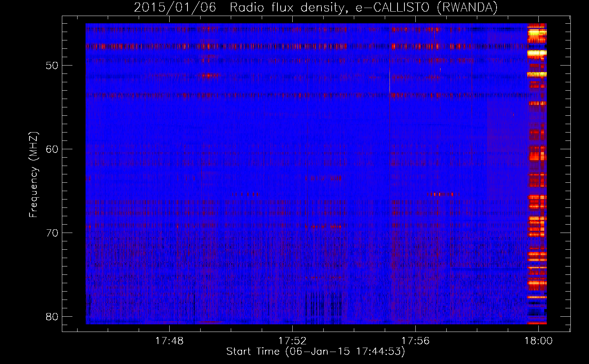Click the 'Start Time (06-Jan-15 17:44:53)' label
The width and height of the screenshot is (589, 364).
click(x=316, y=352)
